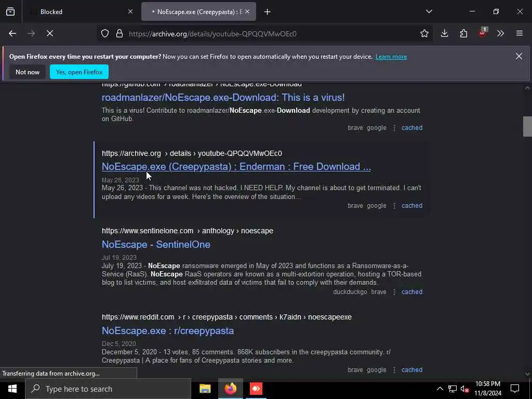Viewport: 532px width, 399px height.
Task: Close the NoEscape.exe (Creepypasta) tab
Action: click(247, 12)
